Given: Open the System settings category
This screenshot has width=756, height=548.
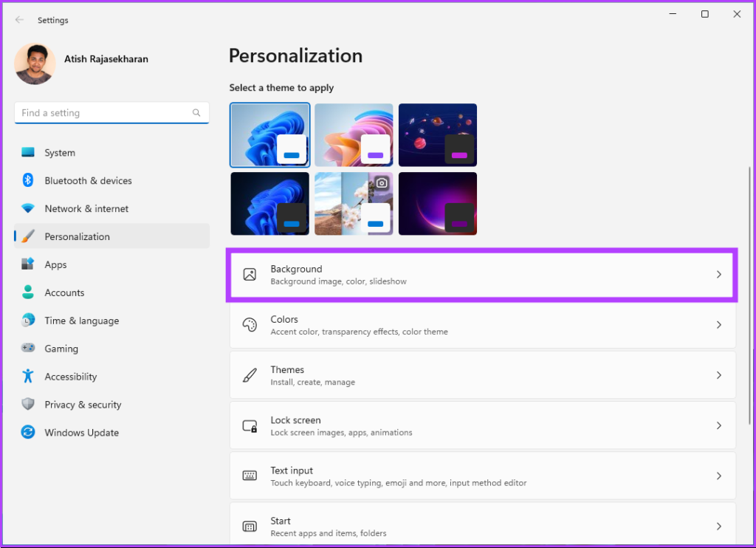Looking at the screenshot, I should point(60,153).
